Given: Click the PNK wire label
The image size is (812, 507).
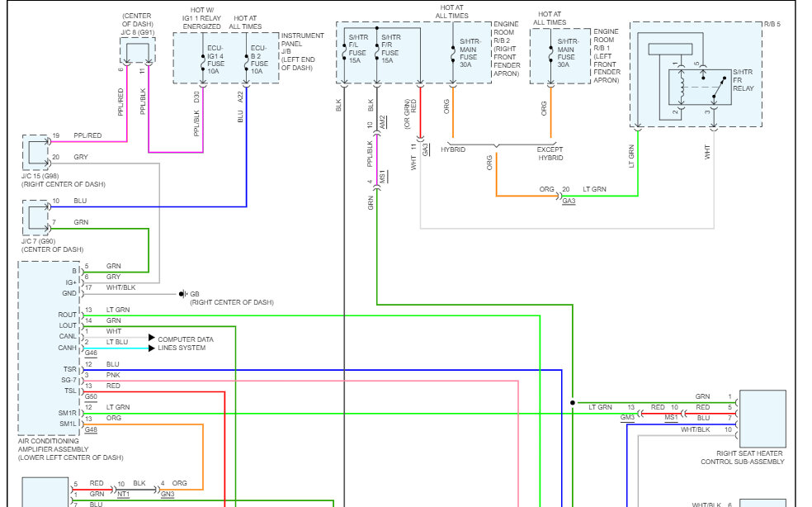Looking at the screenshot, I should click(113, 375).
